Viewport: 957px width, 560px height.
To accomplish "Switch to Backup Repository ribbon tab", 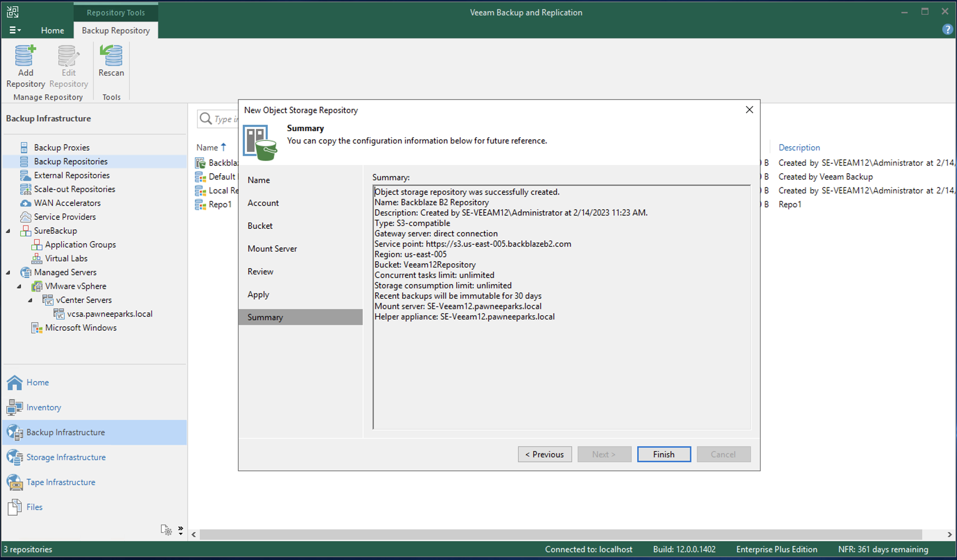I will coord(116,30).
